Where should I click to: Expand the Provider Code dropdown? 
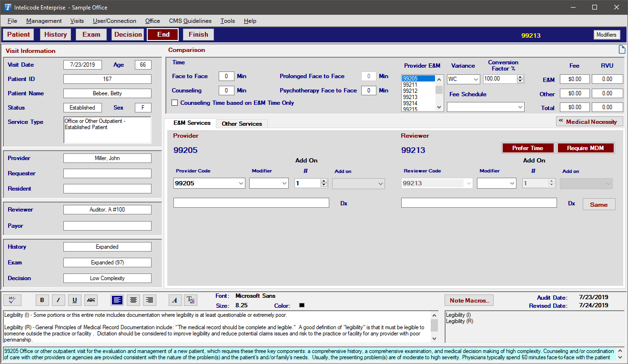[240, 183]
